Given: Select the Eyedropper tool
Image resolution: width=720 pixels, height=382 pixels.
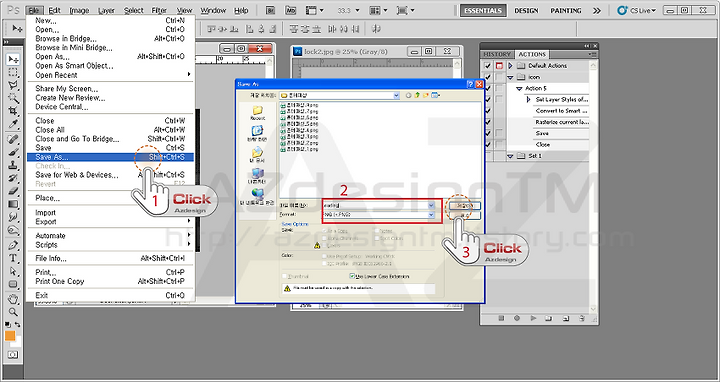Looking at the screenshot, I should [x=13, y=124].
